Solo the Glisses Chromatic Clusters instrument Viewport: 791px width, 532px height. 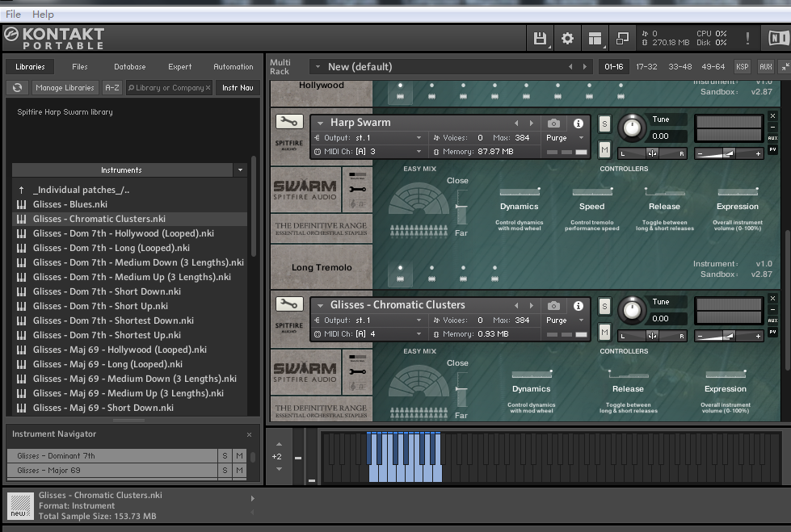(604, 306)
